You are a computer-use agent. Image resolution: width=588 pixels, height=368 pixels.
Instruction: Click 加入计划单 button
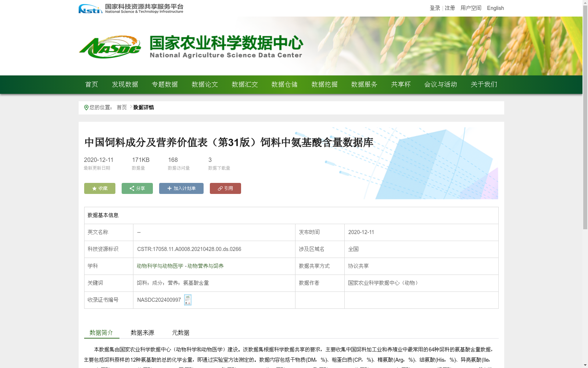pyautogui.click(x=181, y=188)
